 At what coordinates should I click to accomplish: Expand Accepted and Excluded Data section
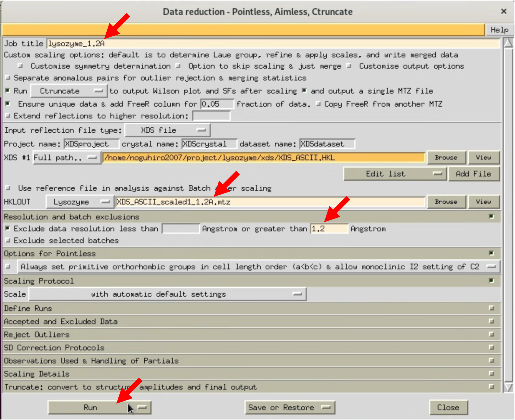pos(491,321)
